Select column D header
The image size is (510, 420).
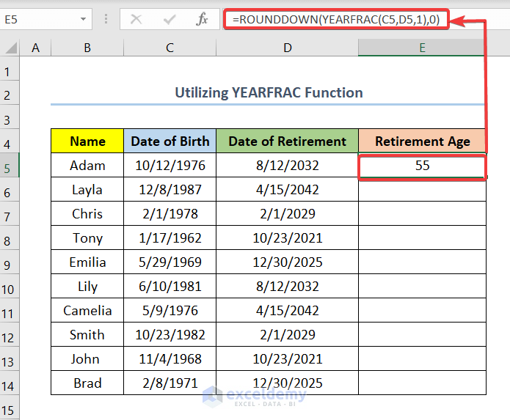pos(287,48)
